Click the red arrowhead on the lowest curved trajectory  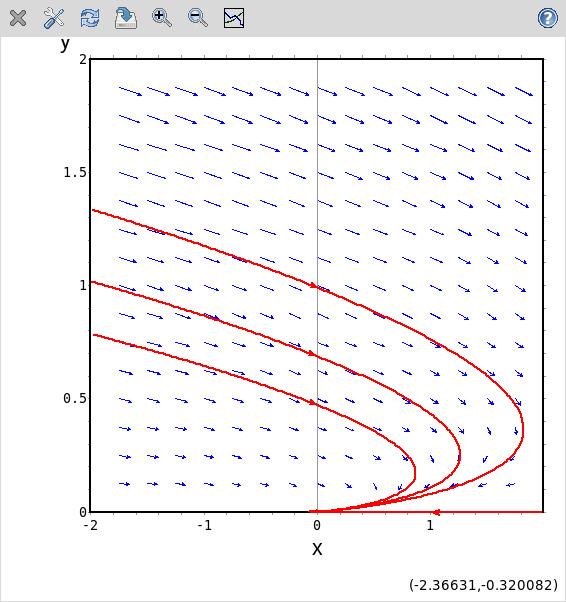[x=313, y=402]
